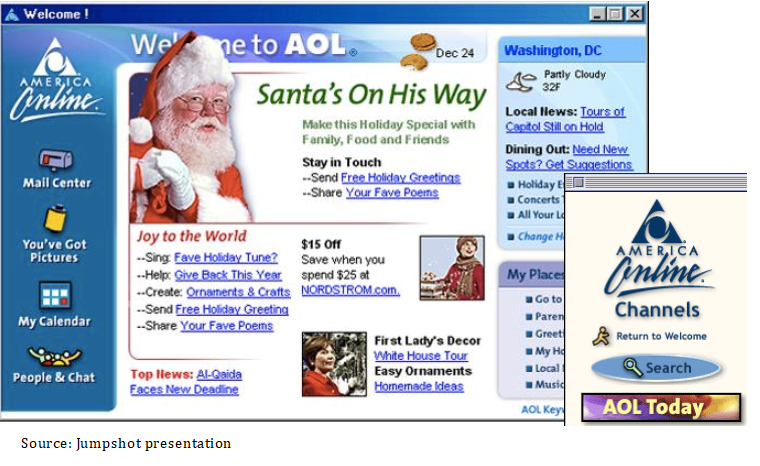Open the Mail Center mailbox icon

[x=56, y=160]
